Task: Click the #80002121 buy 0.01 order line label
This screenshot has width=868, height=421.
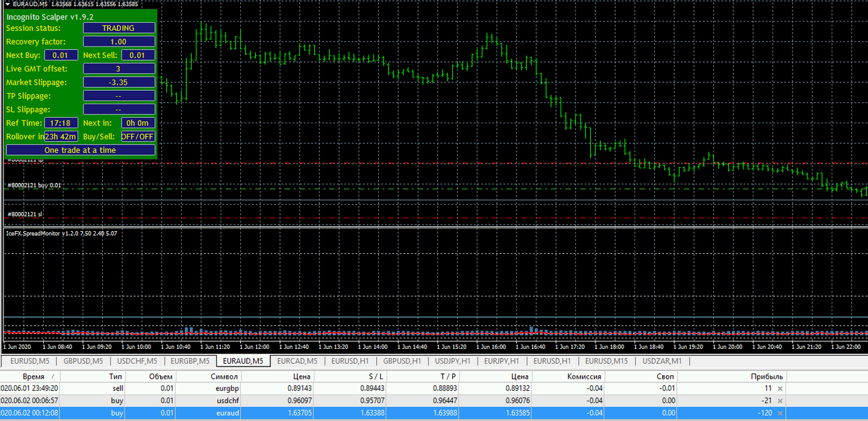Action: (x=34, y=185)
